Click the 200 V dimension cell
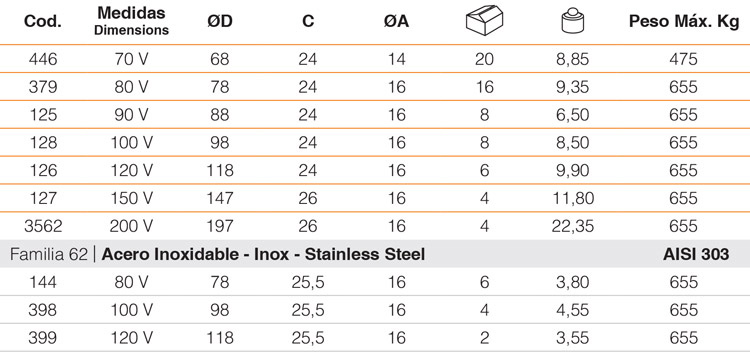This screenshot has height=364, width=750. pos(132,226)
